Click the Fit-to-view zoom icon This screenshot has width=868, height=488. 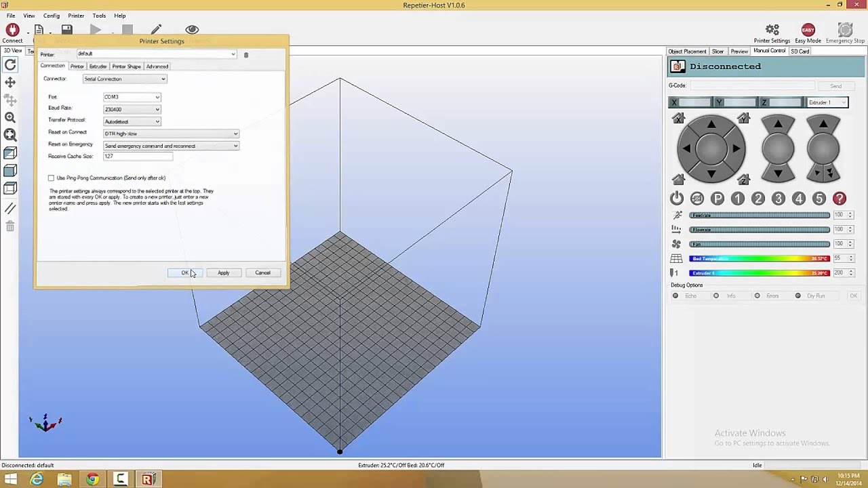click(10, 136)
